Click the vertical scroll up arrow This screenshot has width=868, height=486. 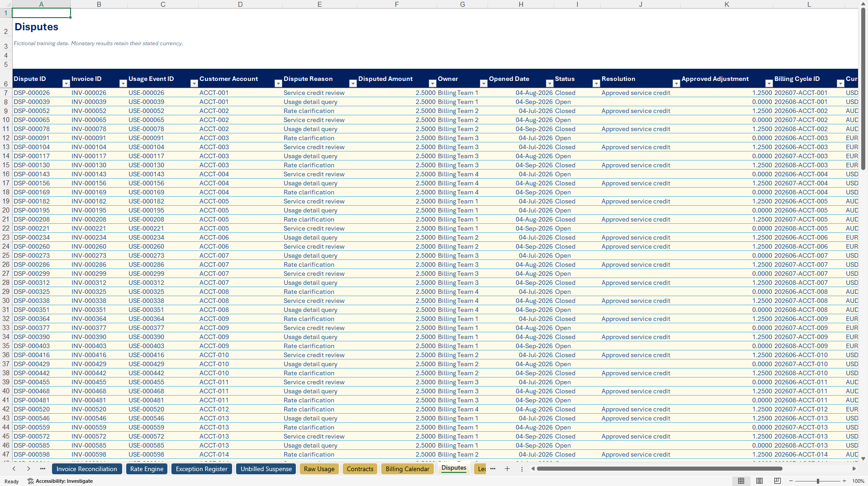pos(863,4)
